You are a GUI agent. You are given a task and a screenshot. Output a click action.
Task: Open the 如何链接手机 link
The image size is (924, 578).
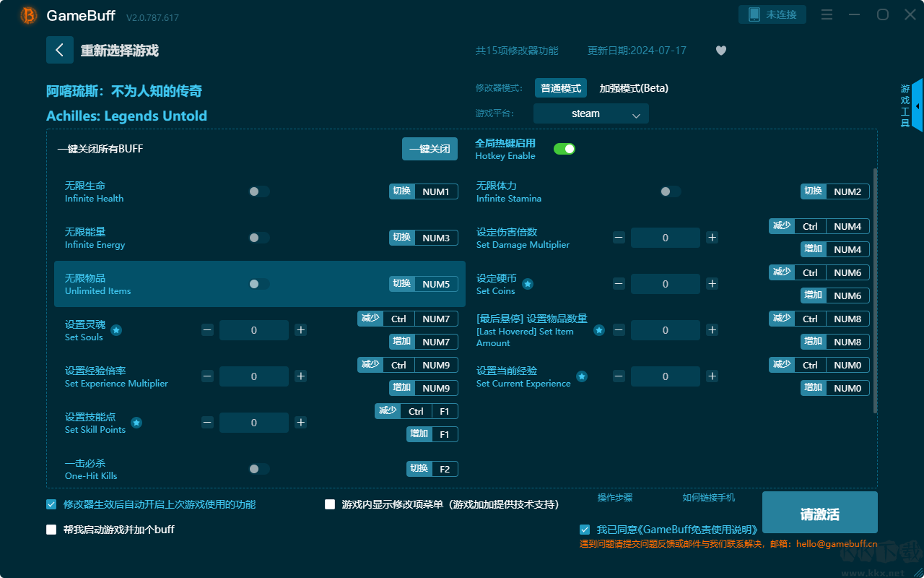tap(709, 498)
